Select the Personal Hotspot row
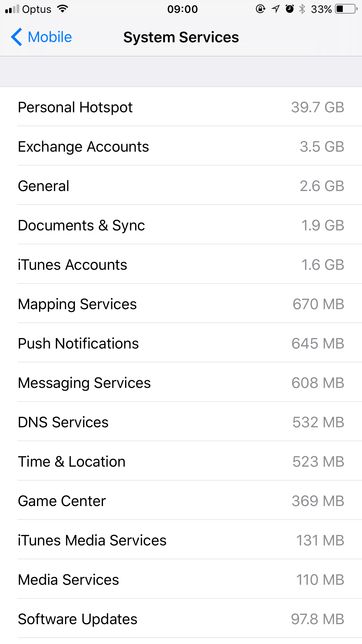Screen dimensions: 362x644 [x=181, y=106]
